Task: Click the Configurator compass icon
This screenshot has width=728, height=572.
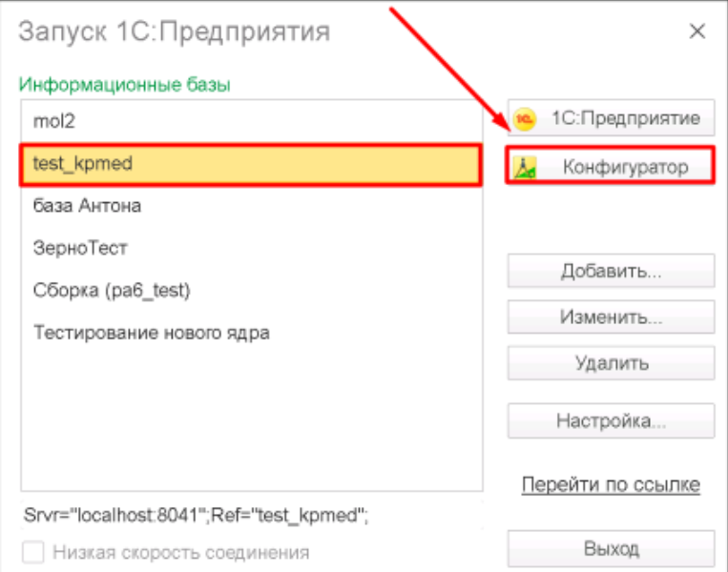Action: [525, 168]
